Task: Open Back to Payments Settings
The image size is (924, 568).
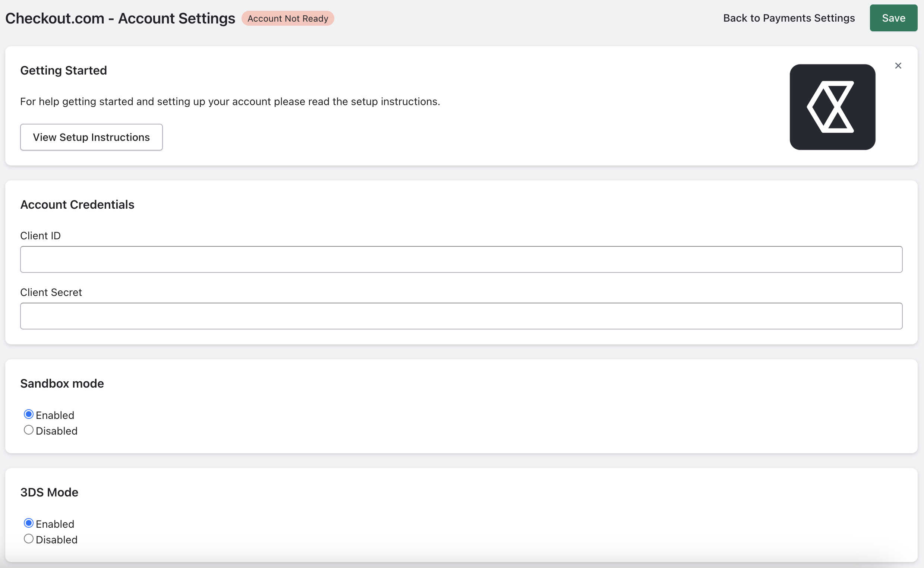Action: [x=789, y=18]
